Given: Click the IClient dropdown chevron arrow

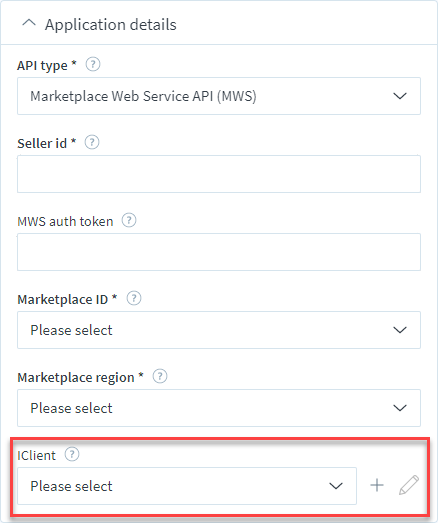Looking at the screenshot, I should point(336,486).
